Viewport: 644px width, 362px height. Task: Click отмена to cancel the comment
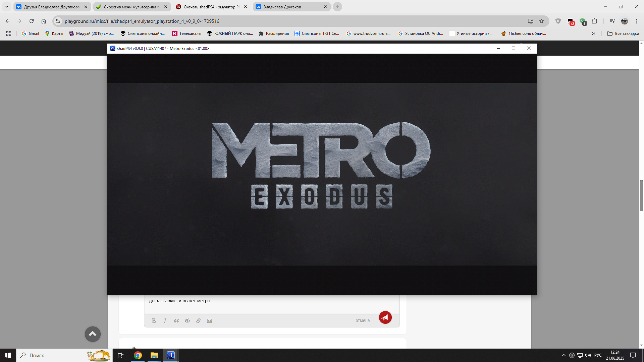pyautogui.click(x=363, y=321)
